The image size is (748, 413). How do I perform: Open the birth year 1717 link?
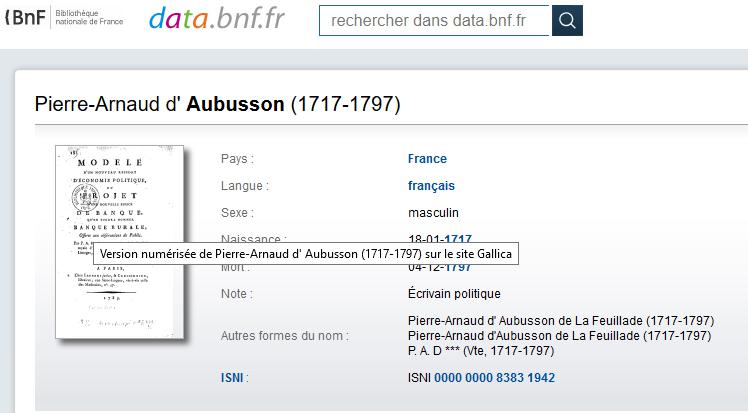pos(458,238)
